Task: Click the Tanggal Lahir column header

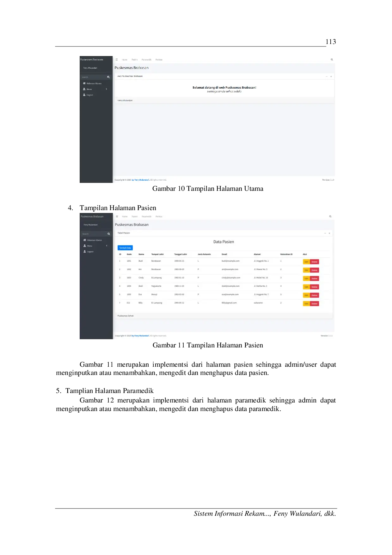Action: pos(181,254)
